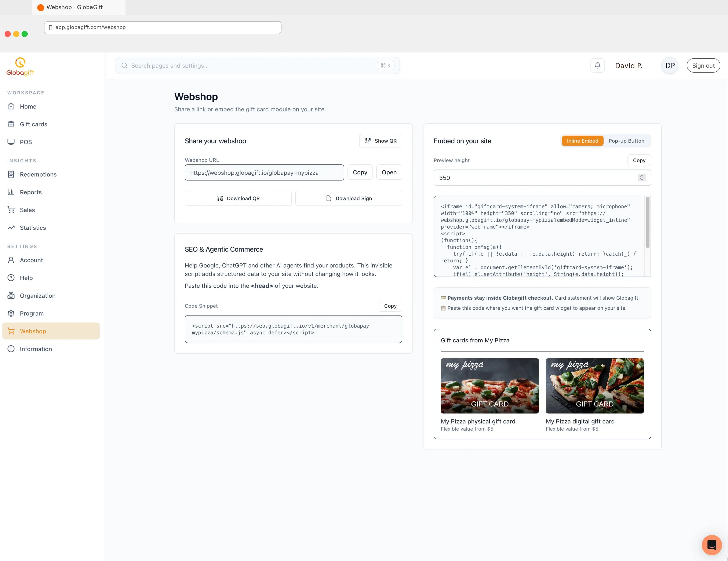The height and width of the screenshot is (561, 728).
Task: Open POS monitor icon
Action: click(x=11, y=142)
